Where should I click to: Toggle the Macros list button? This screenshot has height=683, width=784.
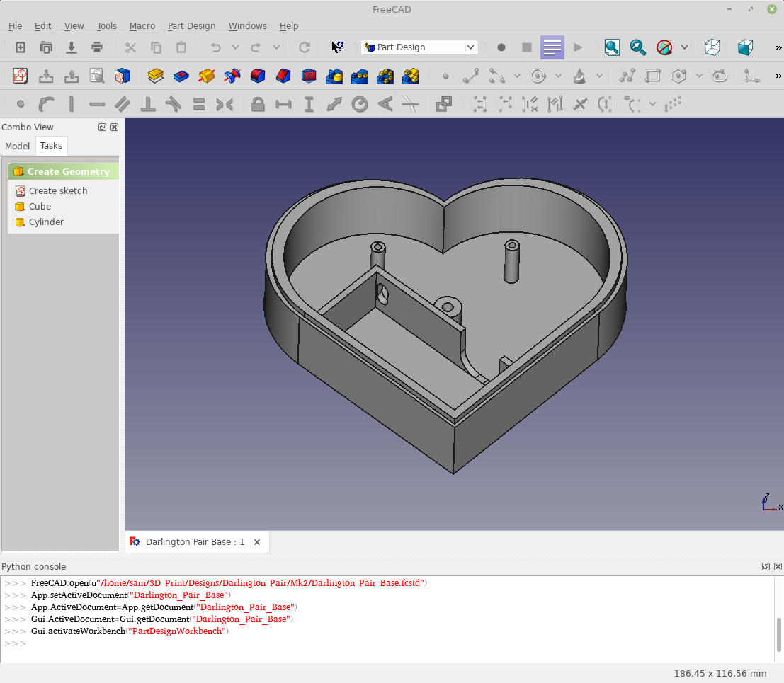tap(552, 47)
